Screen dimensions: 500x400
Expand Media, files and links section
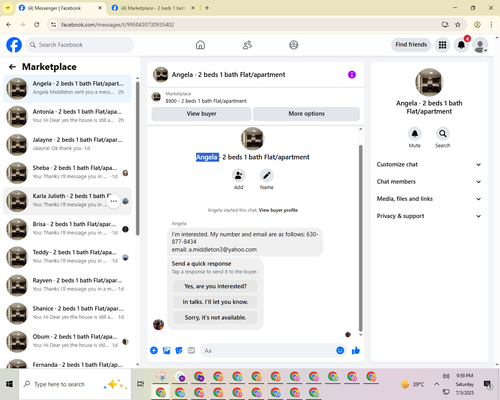click(x=429, y=199)
